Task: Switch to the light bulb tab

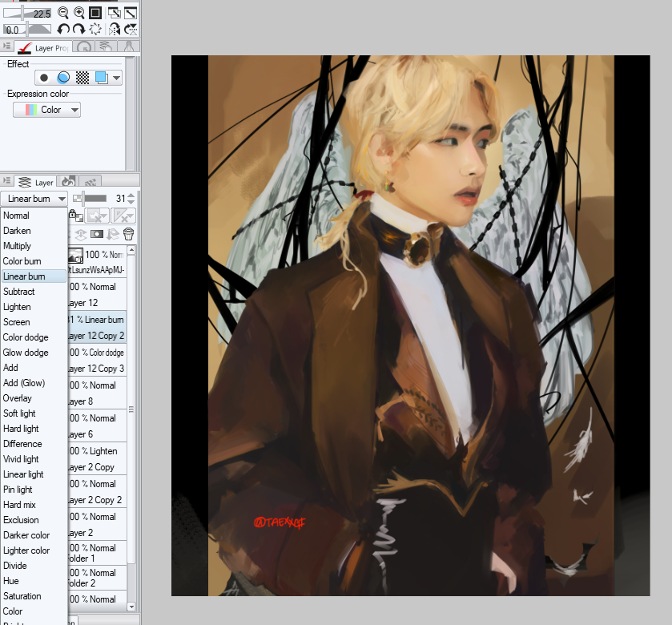Action: coord(128,46)
